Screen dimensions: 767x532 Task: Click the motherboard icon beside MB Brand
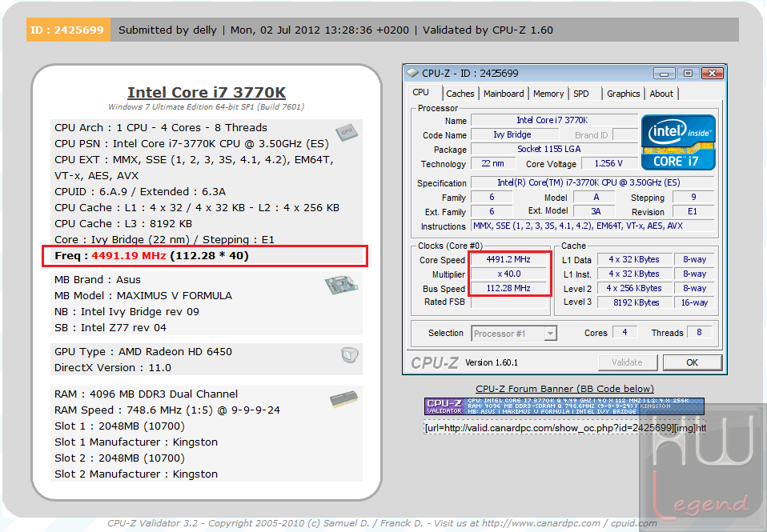(341, 285)
